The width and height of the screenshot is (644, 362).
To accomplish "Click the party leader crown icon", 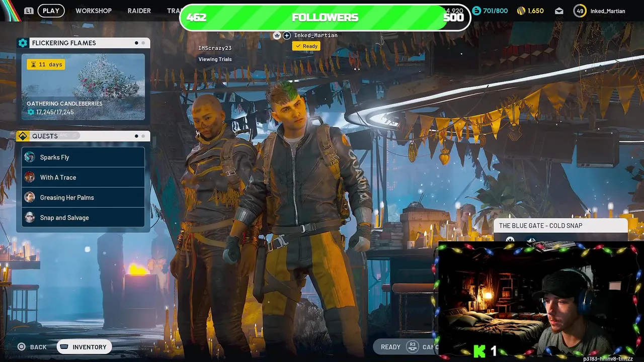I will tap(277, 35).
